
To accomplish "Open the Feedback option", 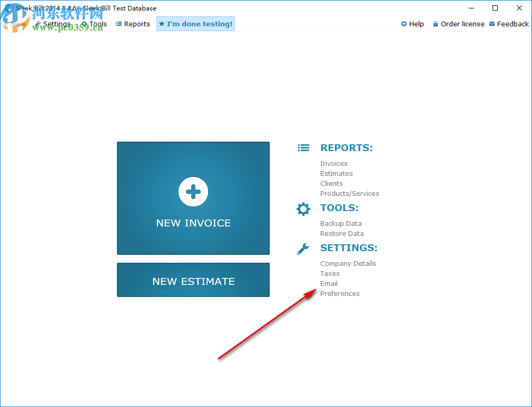I will (x=509, y=24).
